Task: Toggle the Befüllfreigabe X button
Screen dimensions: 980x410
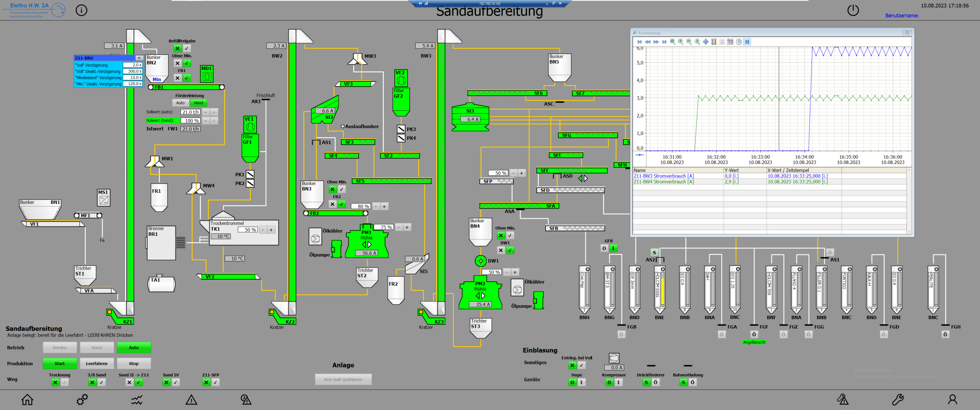Action: click(177, 48)
